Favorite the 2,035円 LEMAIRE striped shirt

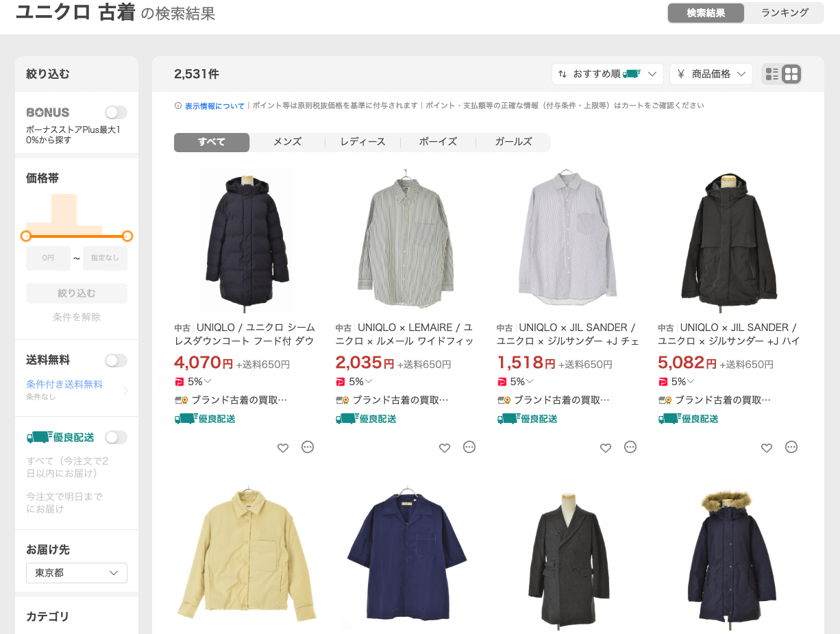[x=445, y=448]
